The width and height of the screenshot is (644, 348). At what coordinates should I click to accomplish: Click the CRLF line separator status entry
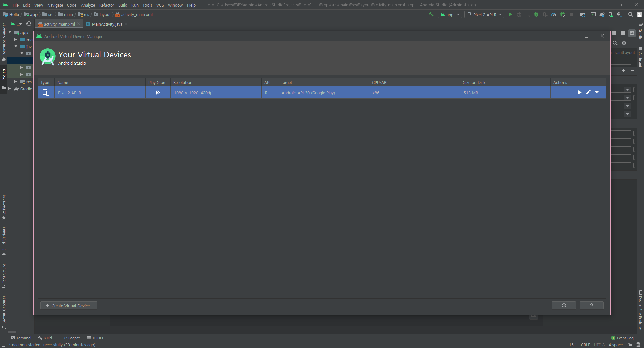(x=585, y=345)
